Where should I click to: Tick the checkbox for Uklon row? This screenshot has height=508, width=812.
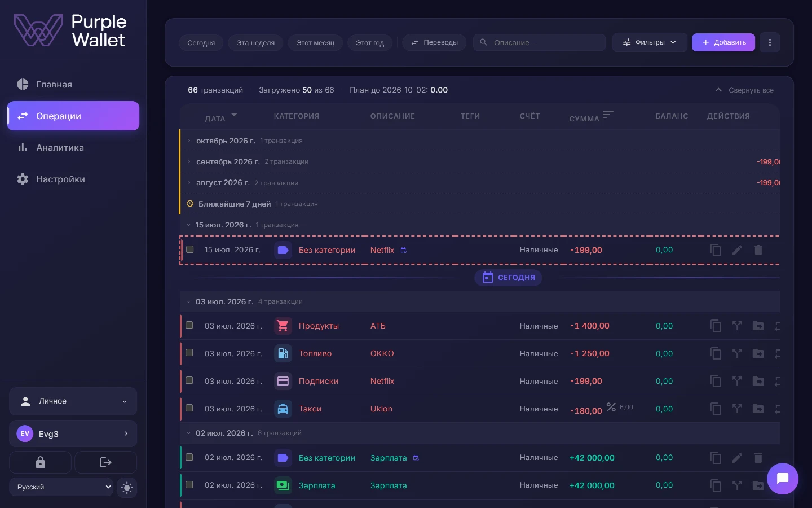189,408
